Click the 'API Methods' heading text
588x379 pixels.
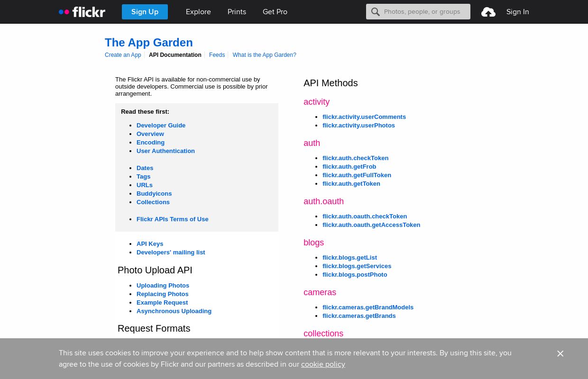[331, 83]
